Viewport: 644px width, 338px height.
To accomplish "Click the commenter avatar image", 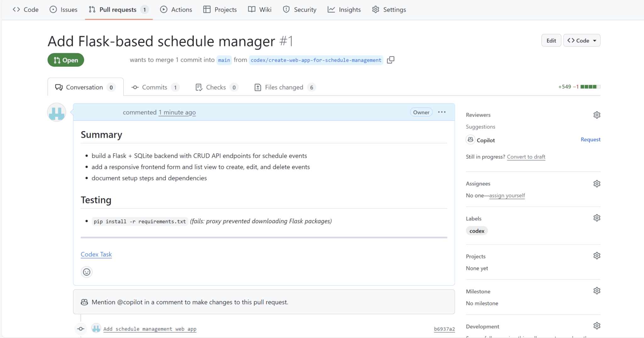I will tap(57, 112).
